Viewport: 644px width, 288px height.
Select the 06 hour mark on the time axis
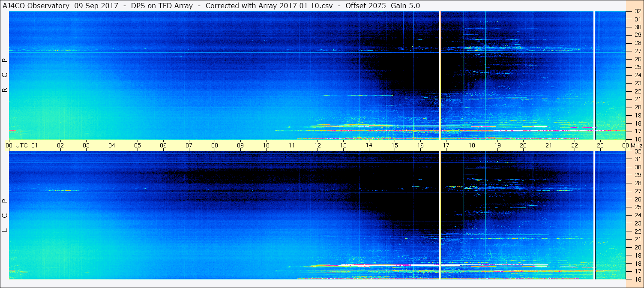(163, 145)
